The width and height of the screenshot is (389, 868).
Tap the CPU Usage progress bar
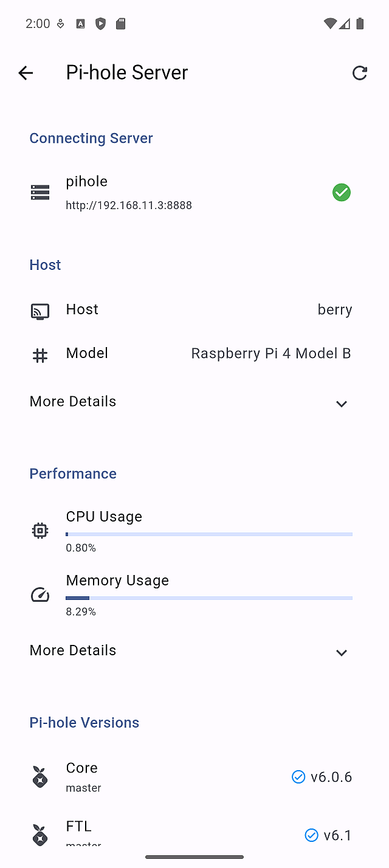(209, 534)
